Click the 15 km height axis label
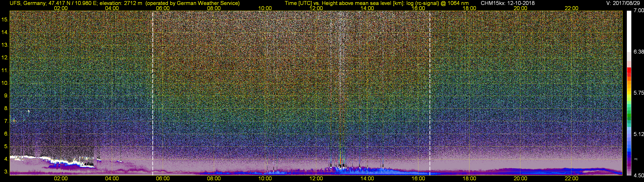 pos(5,20)
